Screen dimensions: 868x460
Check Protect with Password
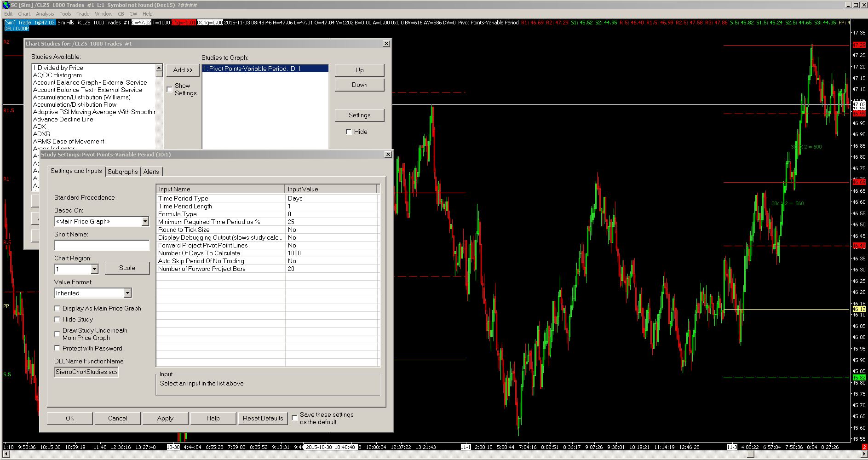point(57,348)
